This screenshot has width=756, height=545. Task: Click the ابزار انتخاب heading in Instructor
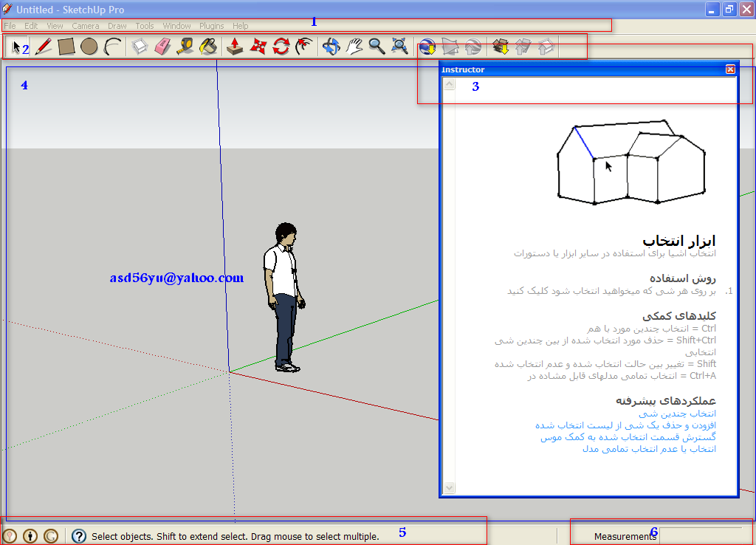(x=679, y=240)
